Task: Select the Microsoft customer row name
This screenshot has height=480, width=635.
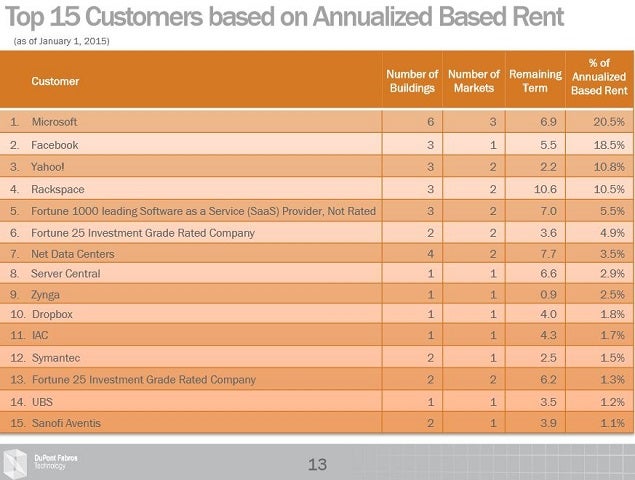Action: click(54, 122)
